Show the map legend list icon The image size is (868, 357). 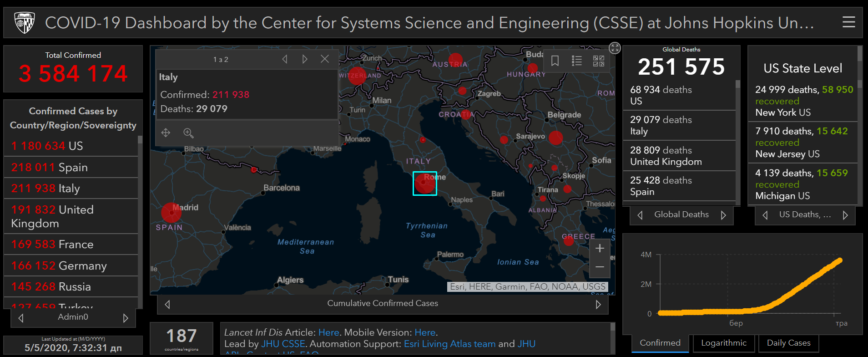tap(577, 61)
